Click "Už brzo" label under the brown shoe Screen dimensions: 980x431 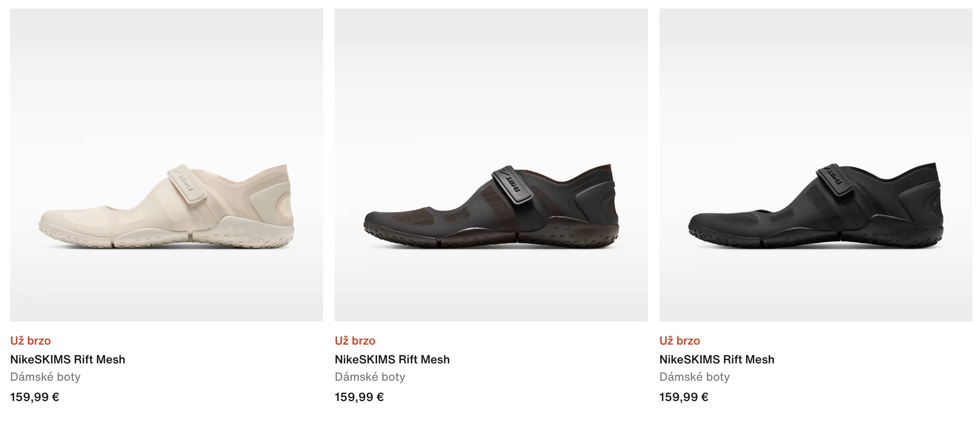tap(355, 340)
